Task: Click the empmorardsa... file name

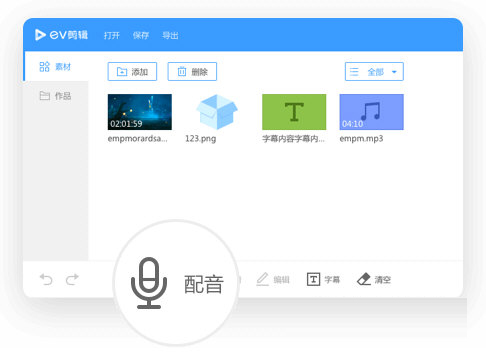Action: point(138,139)
